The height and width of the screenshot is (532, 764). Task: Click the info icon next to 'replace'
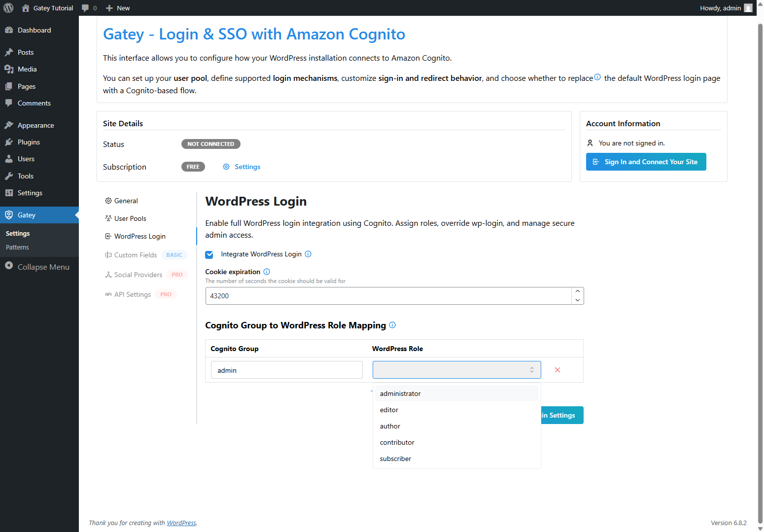pos(597,77)
